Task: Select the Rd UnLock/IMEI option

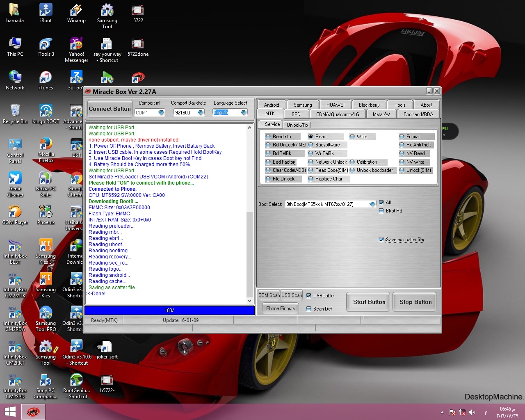Action: (x=268, y=145)
